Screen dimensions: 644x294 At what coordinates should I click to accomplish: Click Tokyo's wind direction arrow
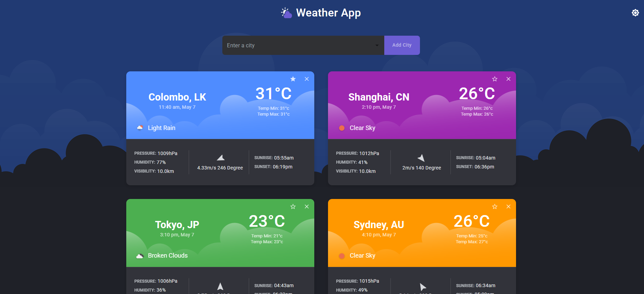(220, 286)
